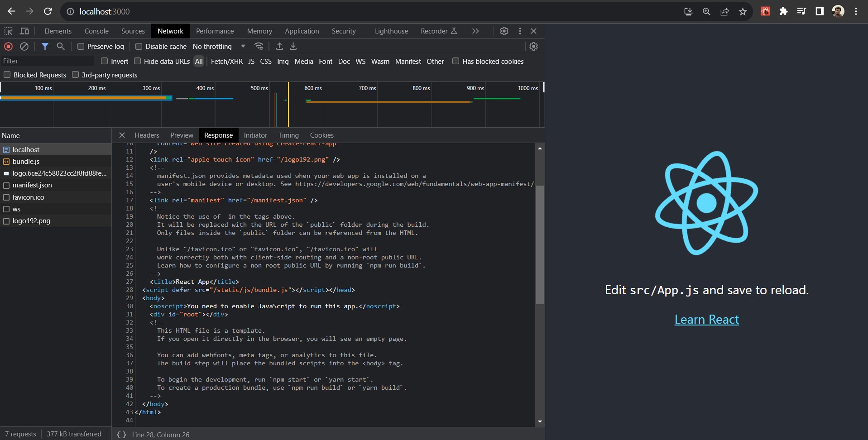The width and height of the screenshot is (868, 440).
Task: Open the Performance tab
Action: pyautogui.click(x=215, y=31)
